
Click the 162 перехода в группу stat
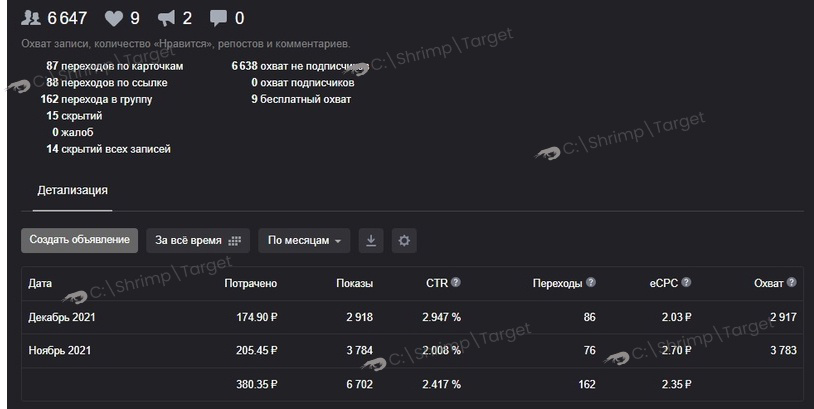(97, 99)
